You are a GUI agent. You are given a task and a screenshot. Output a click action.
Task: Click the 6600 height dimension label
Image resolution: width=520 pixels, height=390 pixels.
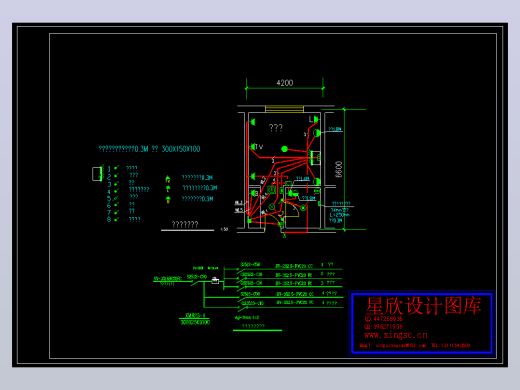[338, 169]
